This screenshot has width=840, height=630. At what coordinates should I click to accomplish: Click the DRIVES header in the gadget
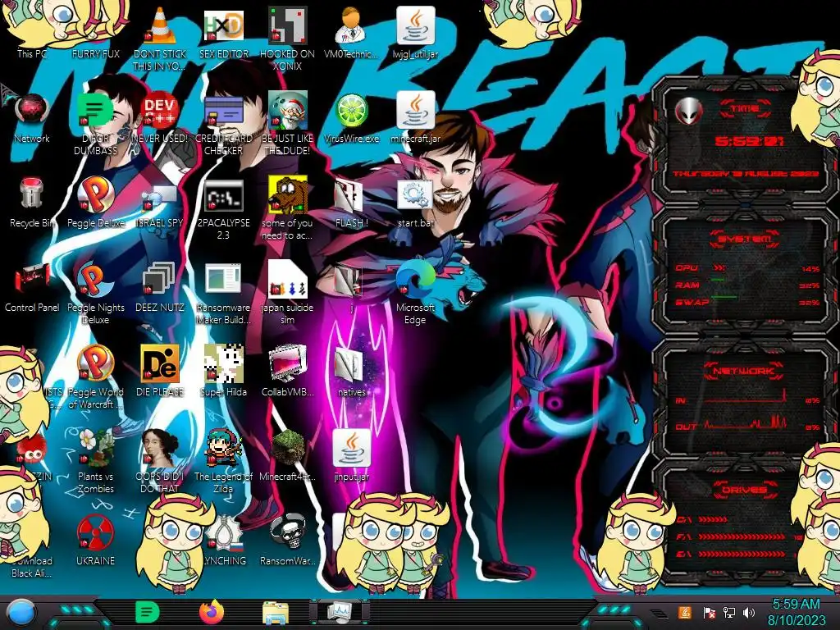click(x=745, y=490)
